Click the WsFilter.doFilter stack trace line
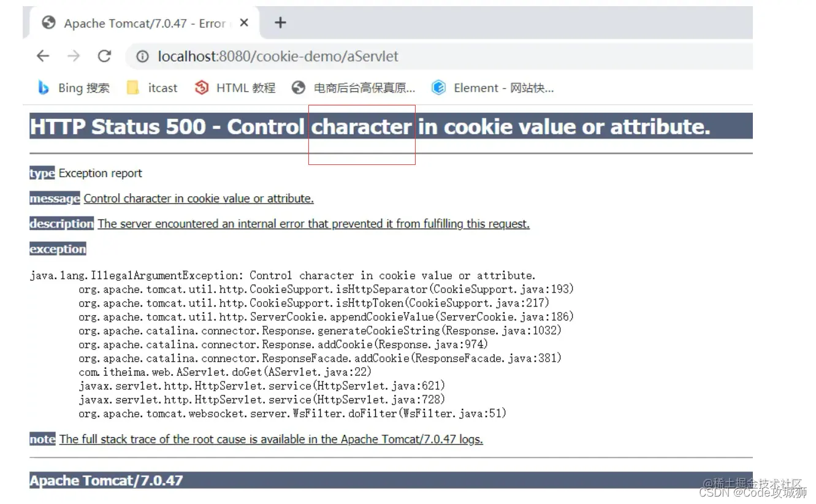This screenshot has height=504, width=816. (x=292, y=413)
